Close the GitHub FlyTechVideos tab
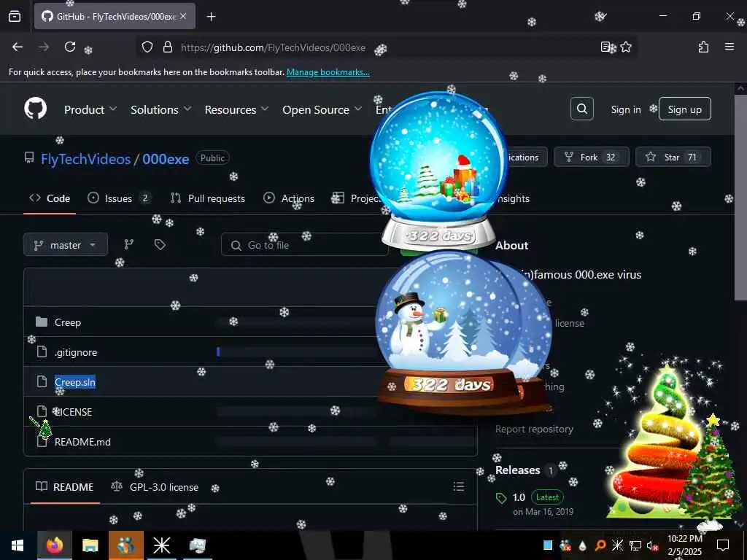747x560 pixels. (x=183, y=17)
